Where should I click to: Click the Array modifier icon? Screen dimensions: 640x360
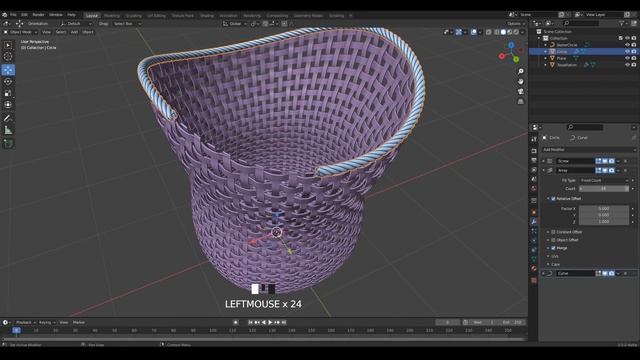coord(550,170)
